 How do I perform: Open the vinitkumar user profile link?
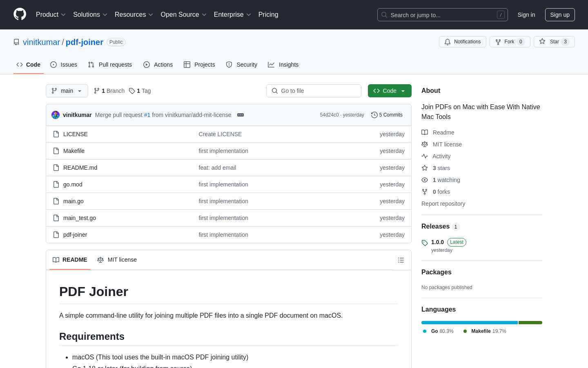pos(41,42)
